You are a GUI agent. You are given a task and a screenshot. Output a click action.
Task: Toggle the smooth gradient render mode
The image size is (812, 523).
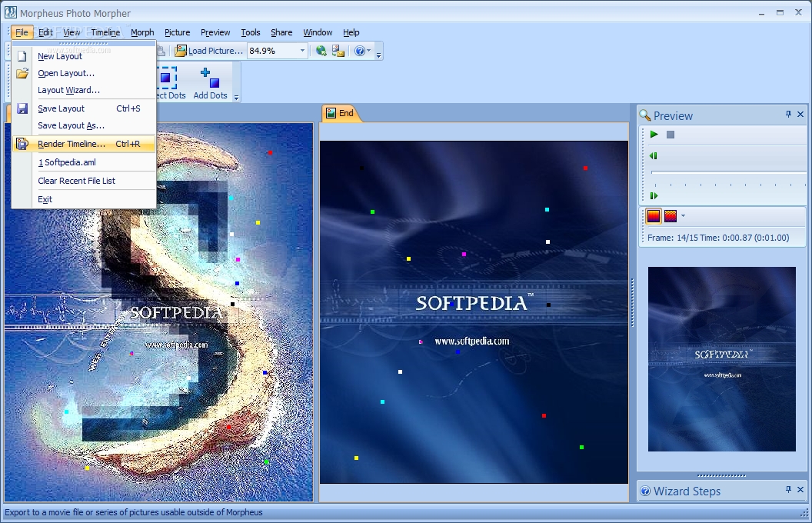(654, 216)
